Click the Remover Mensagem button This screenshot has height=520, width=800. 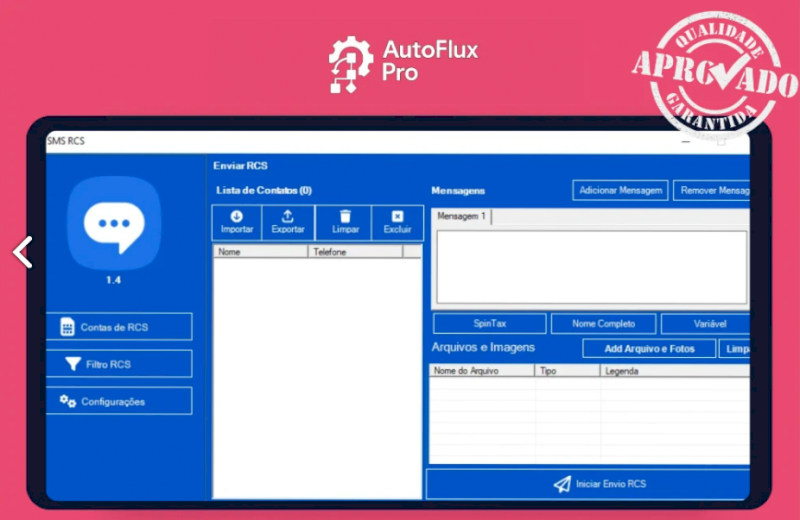[x=712, y=190]
